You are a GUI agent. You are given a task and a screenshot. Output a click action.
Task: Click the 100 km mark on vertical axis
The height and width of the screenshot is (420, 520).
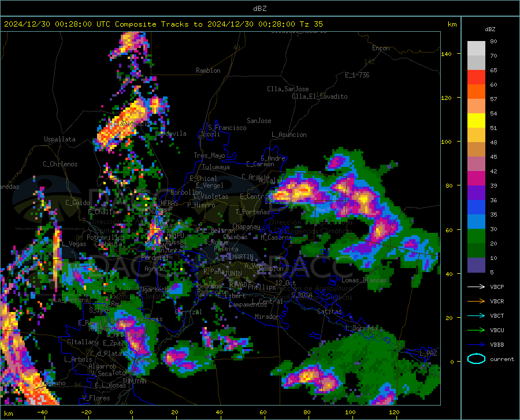[446, 142]
